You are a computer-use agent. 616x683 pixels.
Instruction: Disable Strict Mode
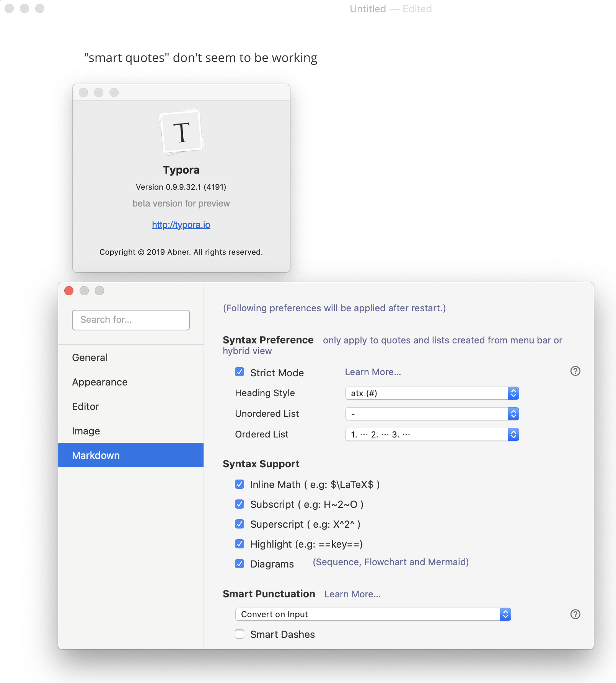239,372
